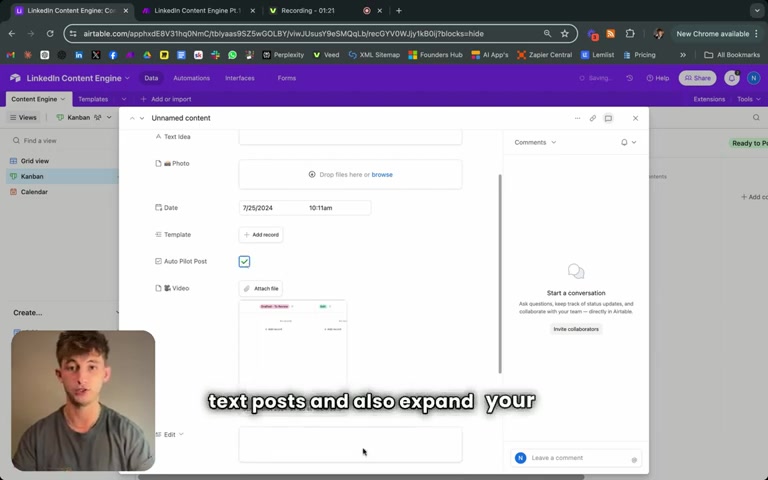Open the Grid view in sidebar
The width and height of the screenshot is (768, 480).
[x=62, y=161]
